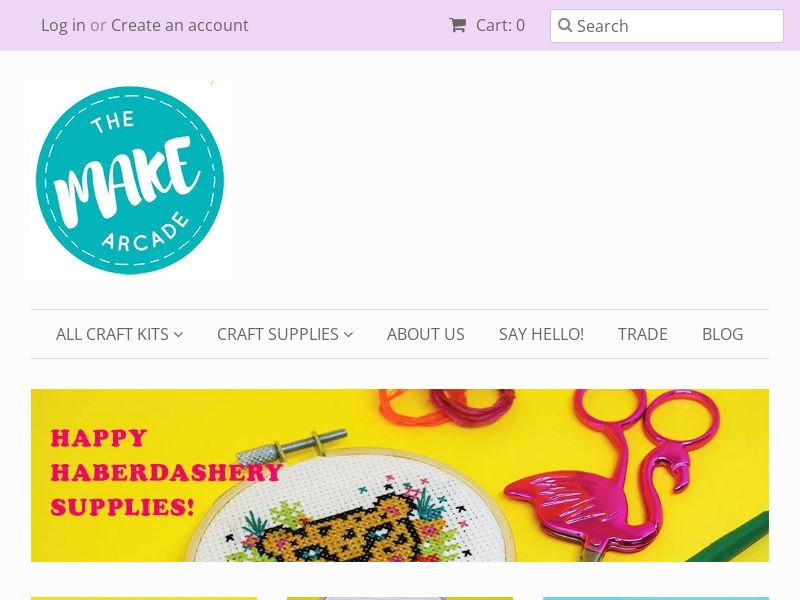Focus the Search input field
The image size is (800, 600).
[x=667, y=26]
